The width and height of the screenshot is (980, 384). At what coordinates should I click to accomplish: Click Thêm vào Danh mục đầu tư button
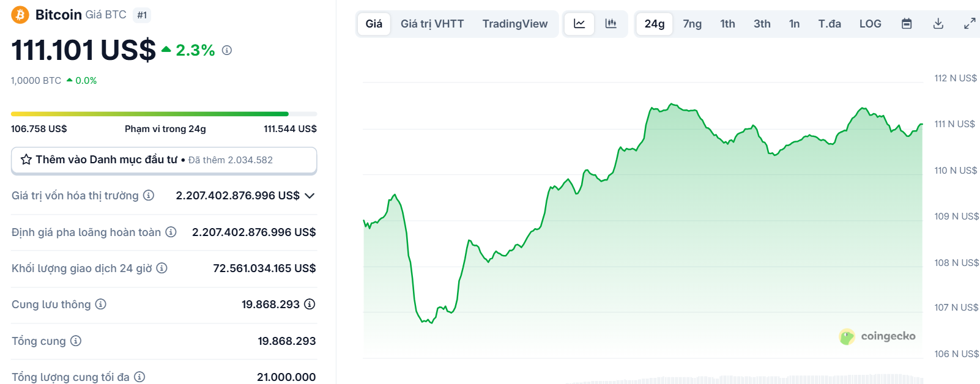coord(164,160)
